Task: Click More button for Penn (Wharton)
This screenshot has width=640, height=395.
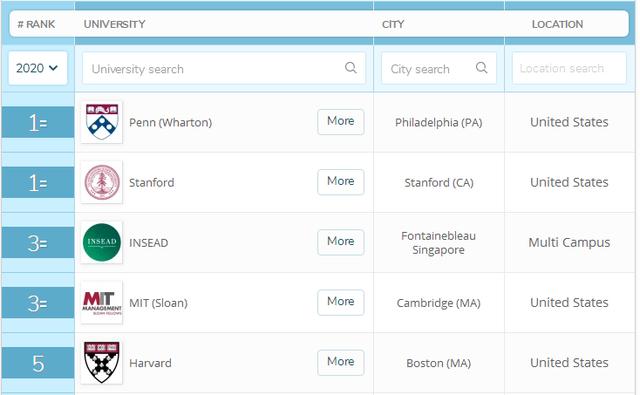Action: tap(341, 122)
